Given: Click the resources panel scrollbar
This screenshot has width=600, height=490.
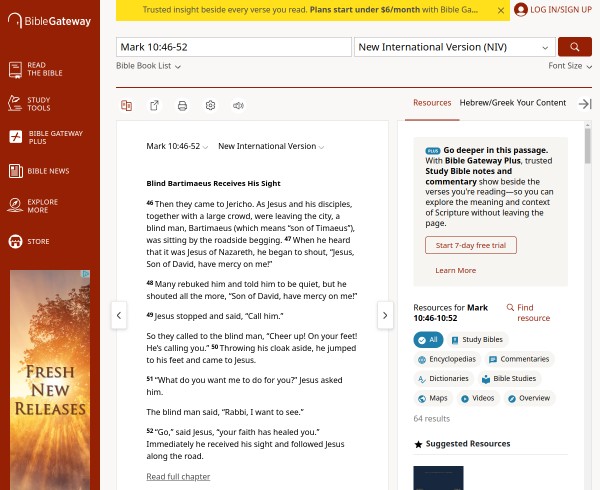Looking at the screenshot, I should [x=588, y=146].
